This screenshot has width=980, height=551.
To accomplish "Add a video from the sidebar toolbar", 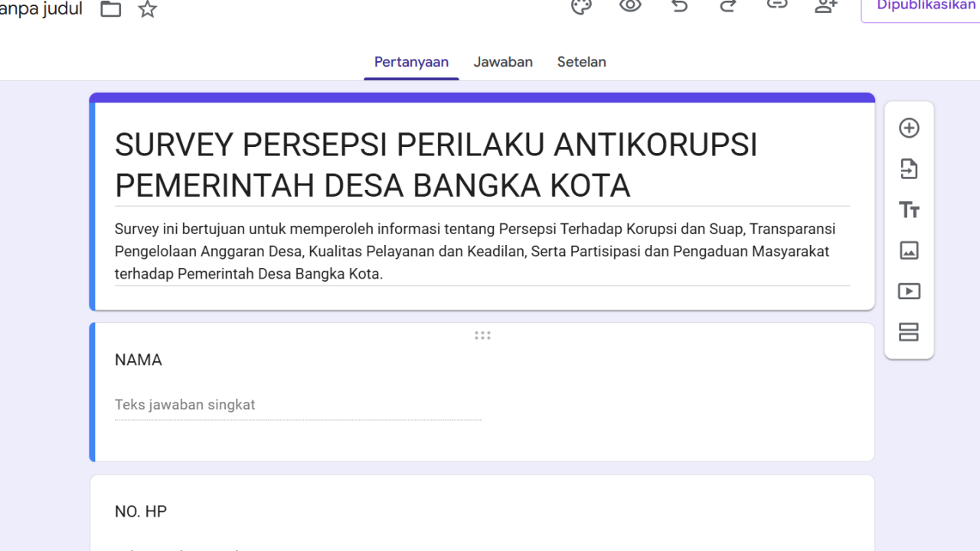I will point(909,292).
